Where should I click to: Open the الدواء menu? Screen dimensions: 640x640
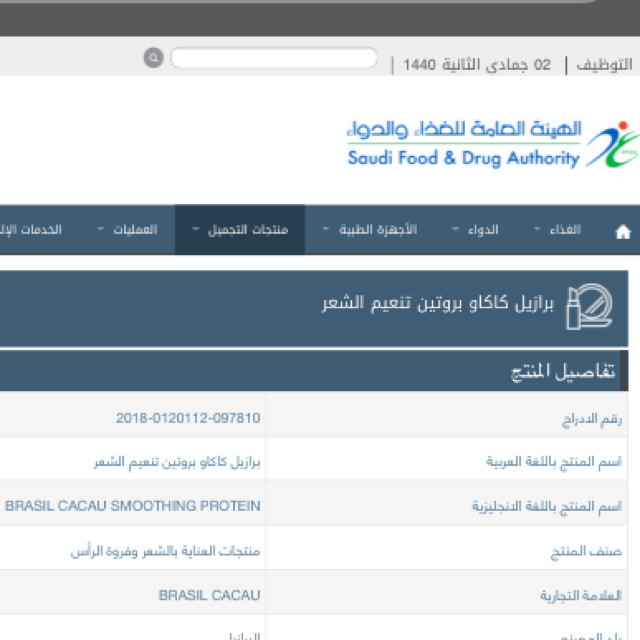pyautogui.click(x=483, y=230)
